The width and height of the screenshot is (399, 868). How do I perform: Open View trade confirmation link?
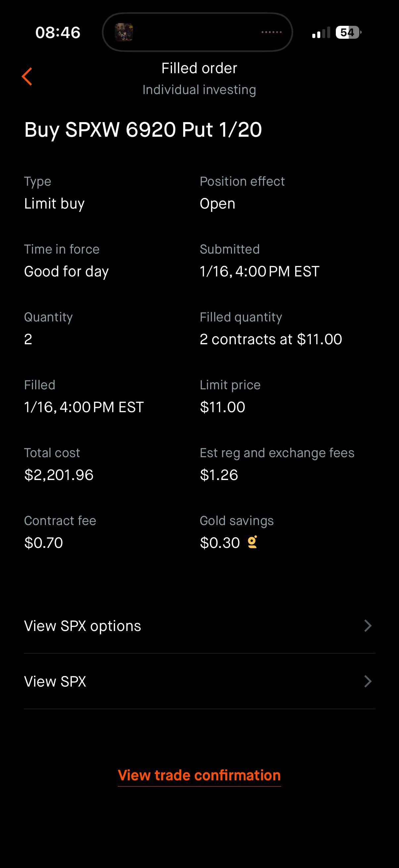coord(199,775)
